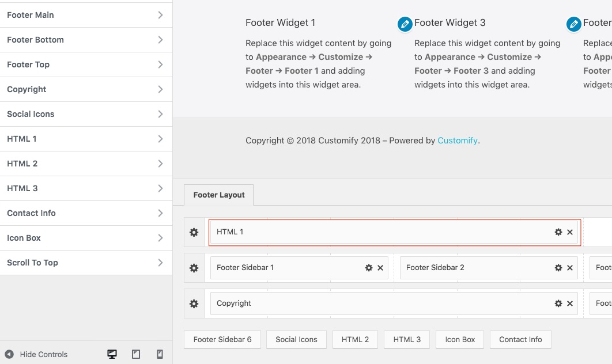
Task: Open settings gear for HTML 1 item
Action: pos(558,232)
